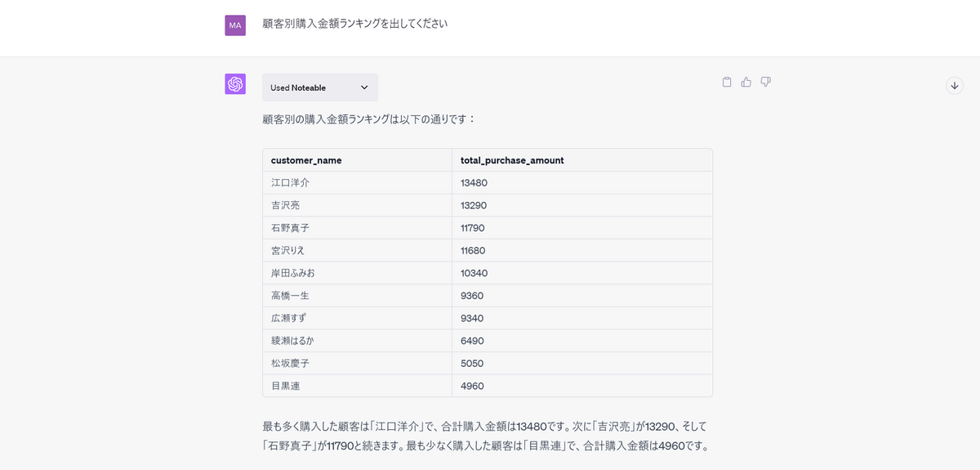Give the response a thumbs down

[766, 82]
